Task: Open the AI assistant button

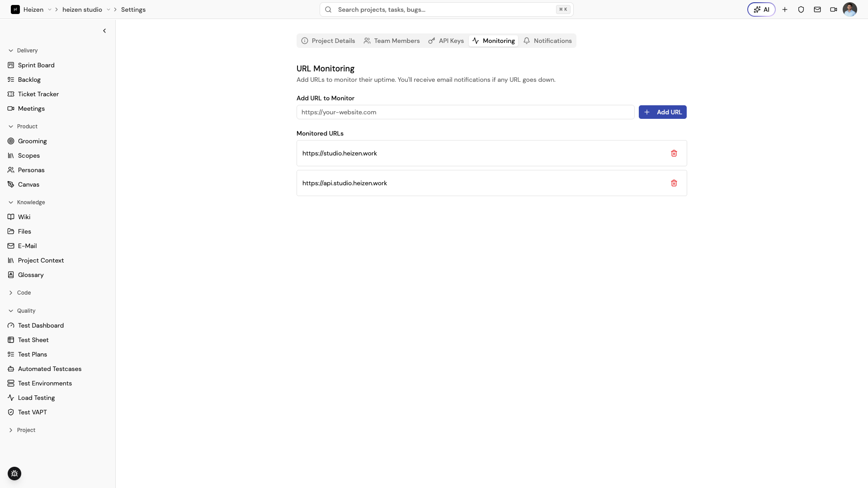Action: coord(761,9)
